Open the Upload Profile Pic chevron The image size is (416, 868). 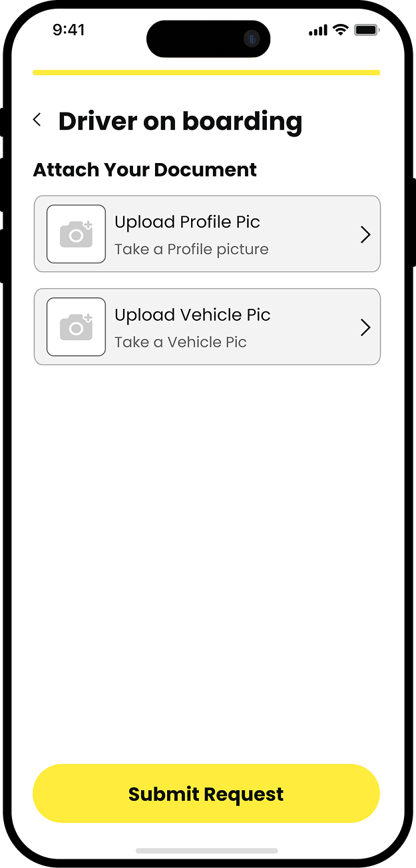click(365, 234)
